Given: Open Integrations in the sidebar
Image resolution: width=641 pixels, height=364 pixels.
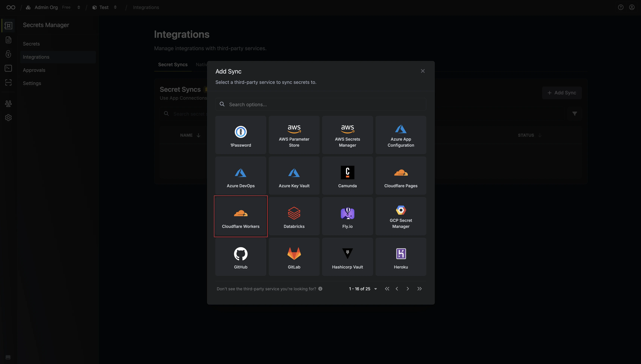Looking at the screenshot, I should coord(58,57).
